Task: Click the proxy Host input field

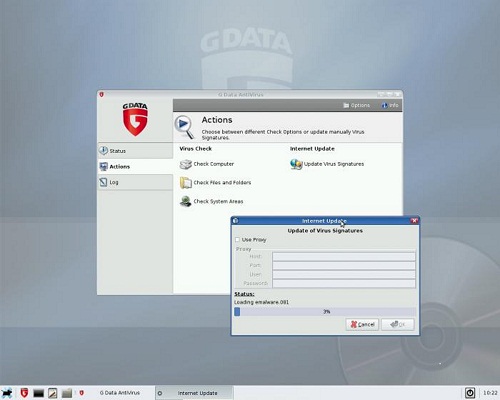Action: tap(344, 256)
